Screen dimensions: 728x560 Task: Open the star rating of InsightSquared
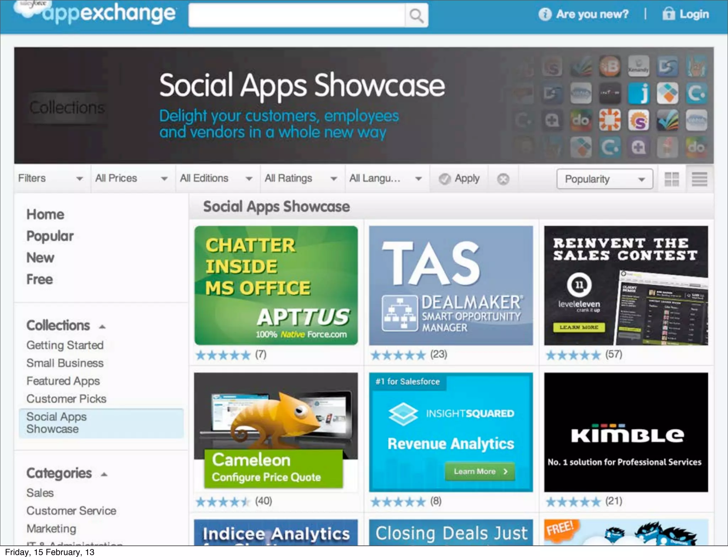coord(398,501)
